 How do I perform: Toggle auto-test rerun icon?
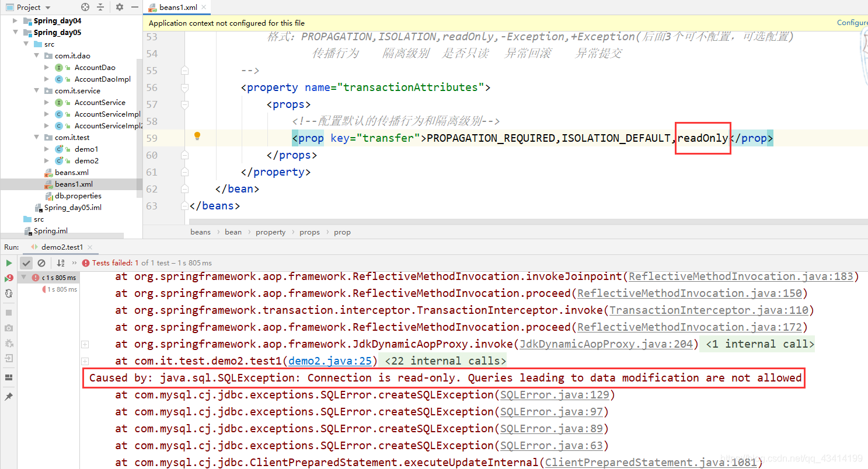pyautogui.click(x=9, y=293)
